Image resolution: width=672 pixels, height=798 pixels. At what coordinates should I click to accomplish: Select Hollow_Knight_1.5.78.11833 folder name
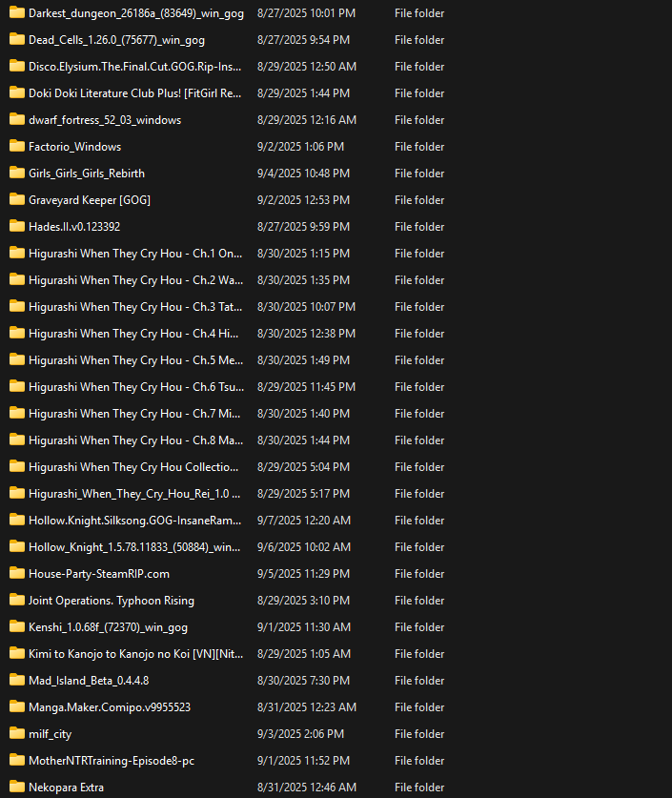point(134,547)
